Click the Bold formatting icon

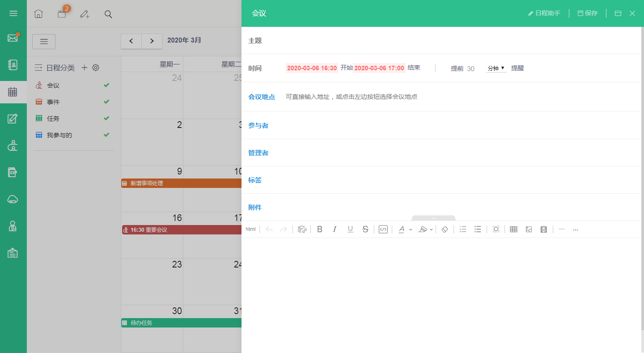(320, 229)
